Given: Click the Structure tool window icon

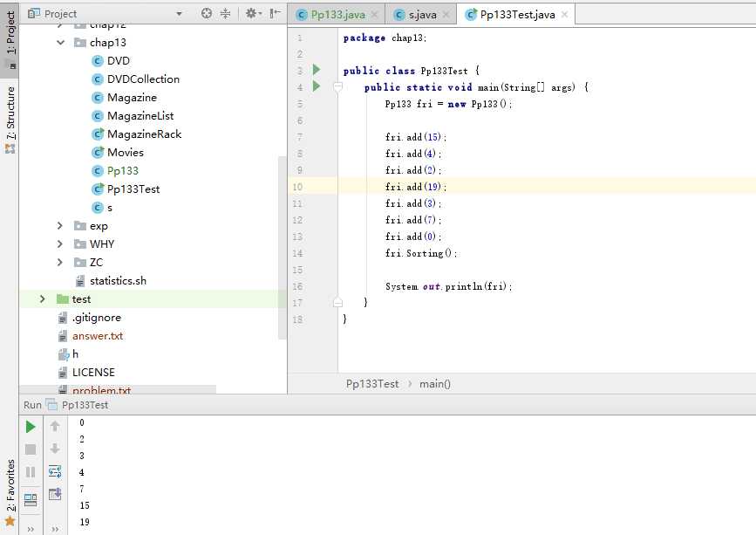Looking at the screenshot, I should (x=10, y=149).
